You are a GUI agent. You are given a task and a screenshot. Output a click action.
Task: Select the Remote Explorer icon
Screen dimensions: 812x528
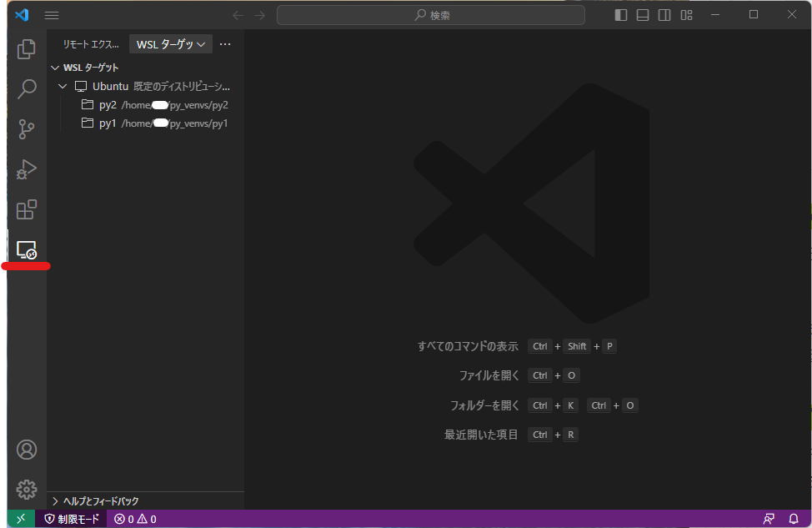[27, 249]
